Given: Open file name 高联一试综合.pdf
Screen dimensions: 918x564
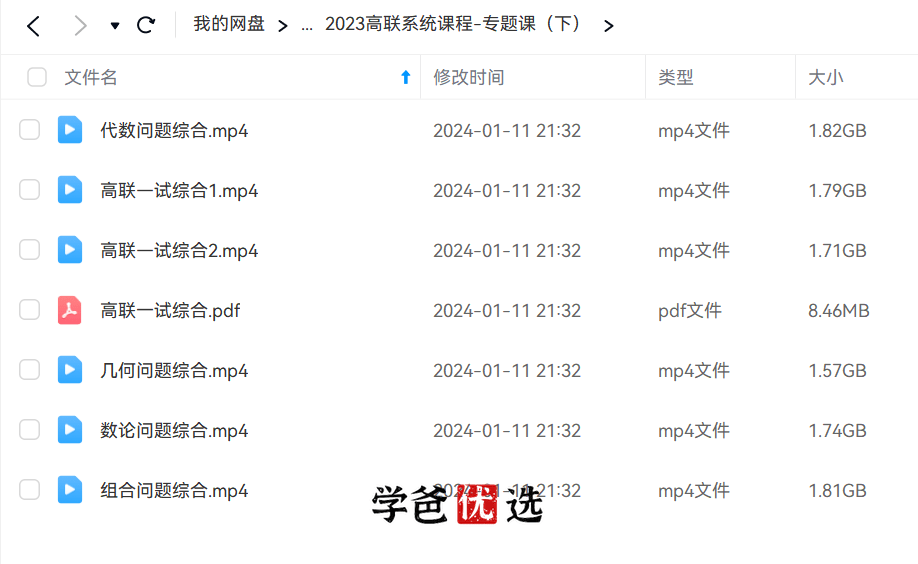Looking at the screenshot, I should (x=170, y=311).
